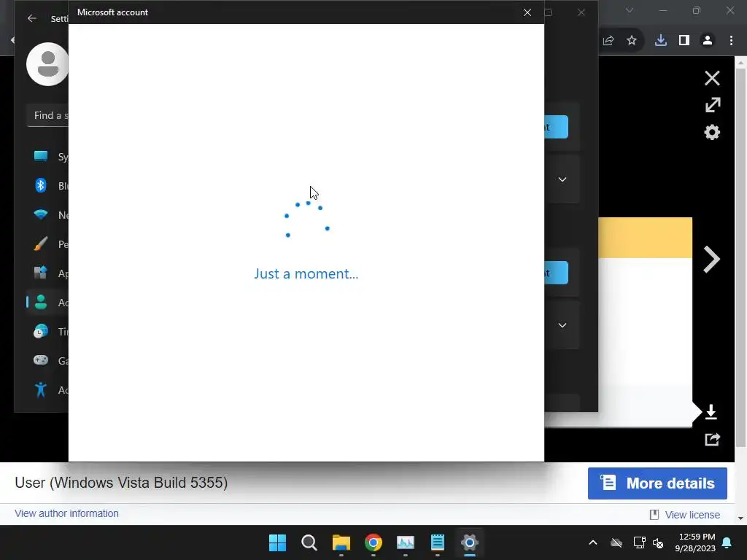This screenshot has width=747, height=560.
Task: Open the clock and date flyout
Action: [x=695, y=542]
